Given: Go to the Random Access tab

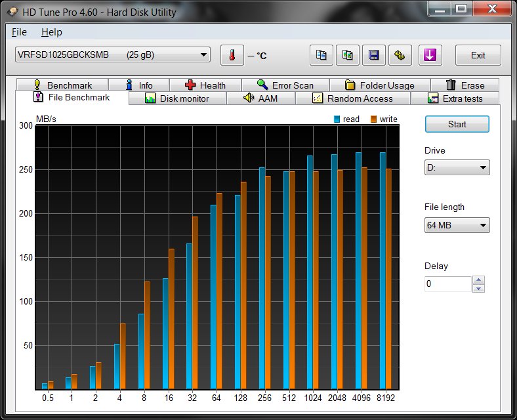Looking at the screenshot, I should point(352,98).
